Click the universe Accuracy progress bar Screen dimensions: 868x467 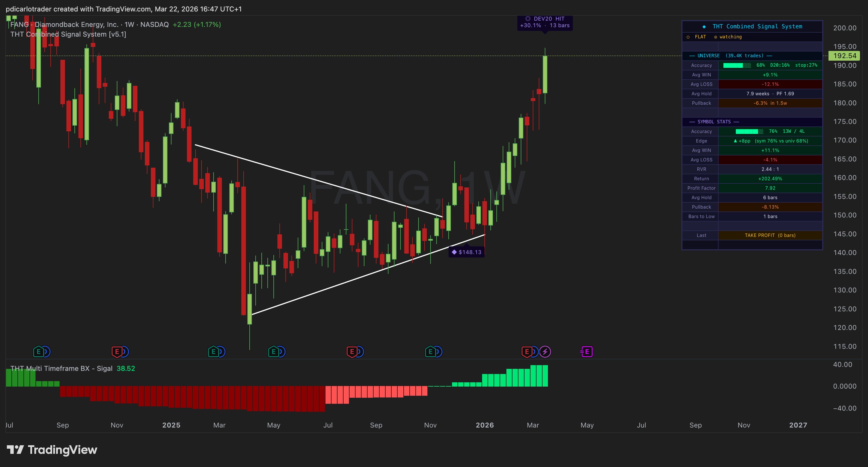tap(737, 65)
